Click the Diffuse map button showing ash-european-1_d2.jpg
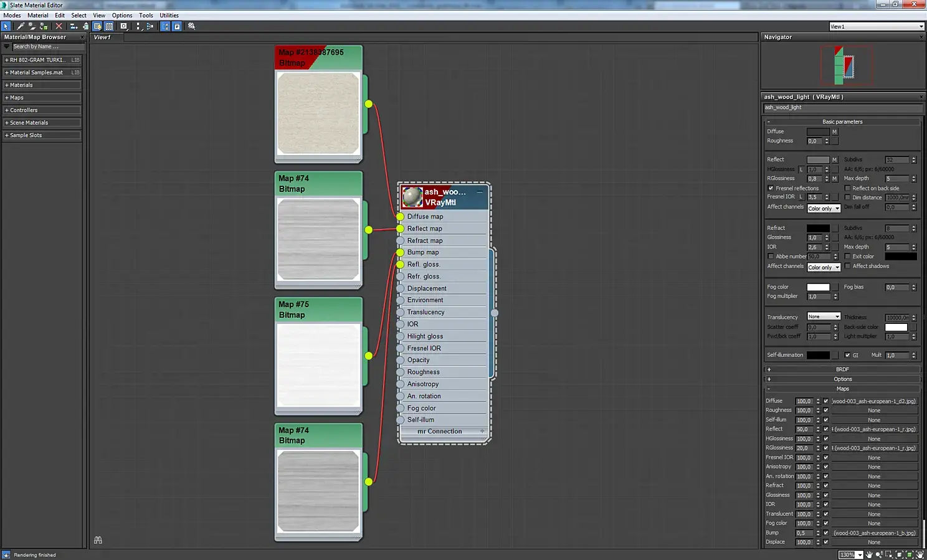The height and width of the screenshot is (560, 927). [x=874, y=401]
